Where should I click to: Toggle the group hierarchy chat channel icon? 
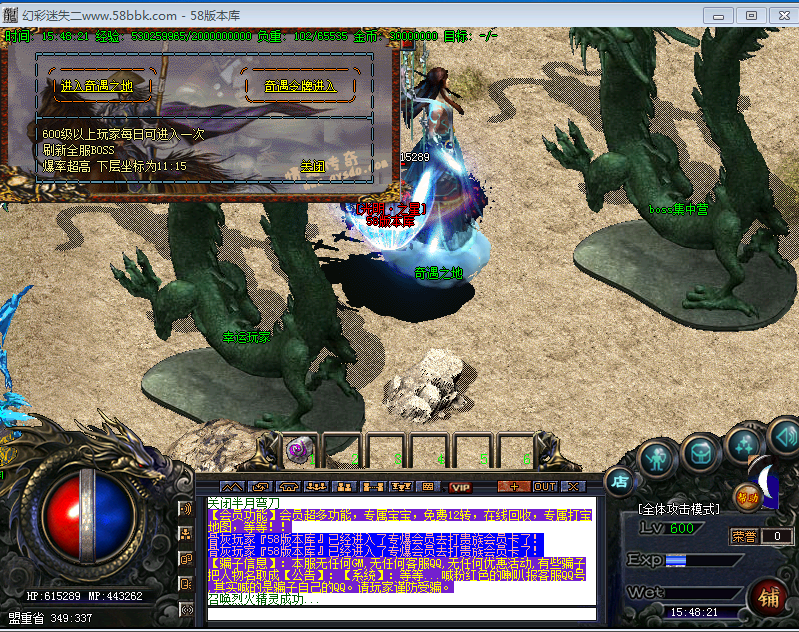pos(186,534)
